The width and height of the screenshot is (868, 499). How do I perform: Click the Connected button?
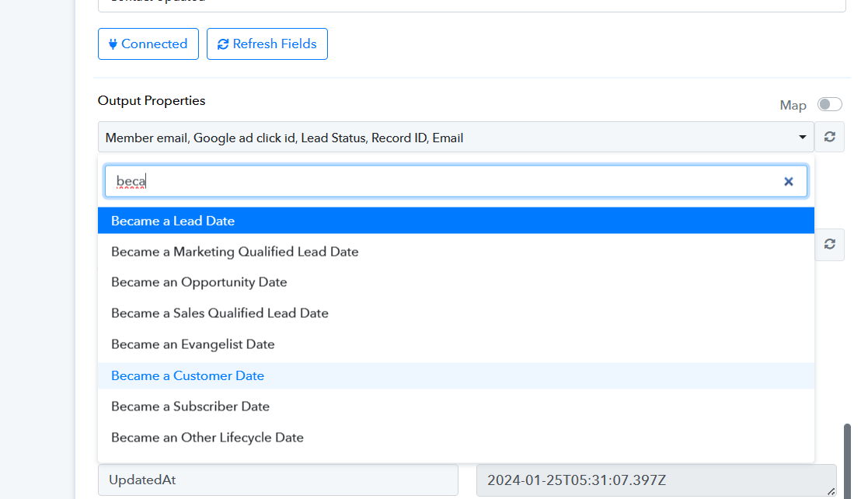pos(148,44)
